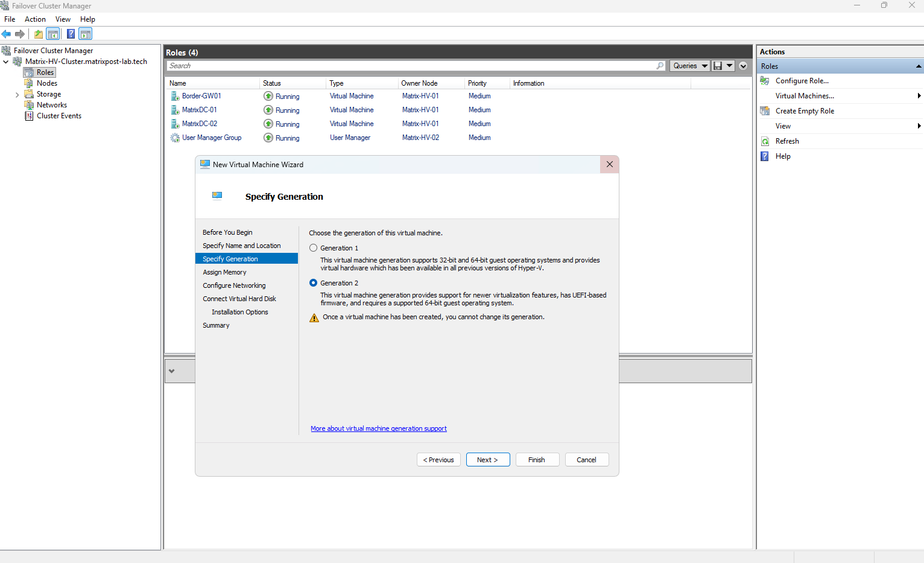The height and width of the screenshot is (563, 924).
Task: Open the Nodes icon in the tree
Action: coord(29,83)
